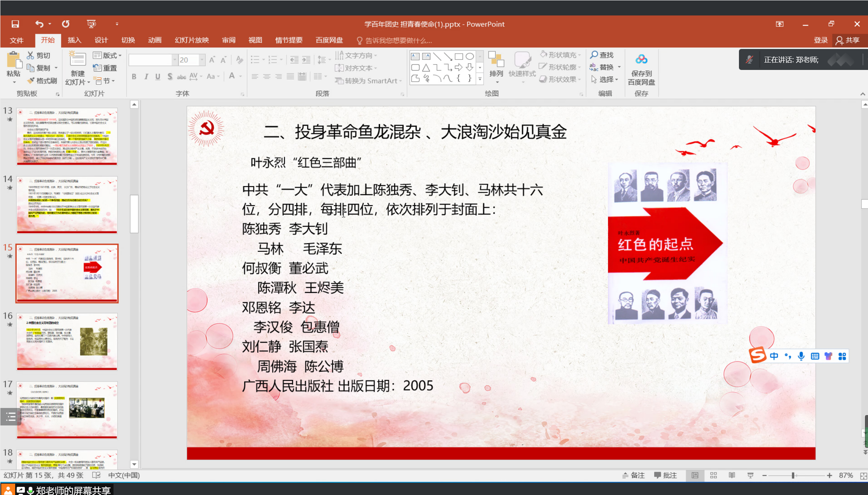Screen dimensions: 868x495
Task: Select slide 16 thumbnail
Action: click(67, 341)
